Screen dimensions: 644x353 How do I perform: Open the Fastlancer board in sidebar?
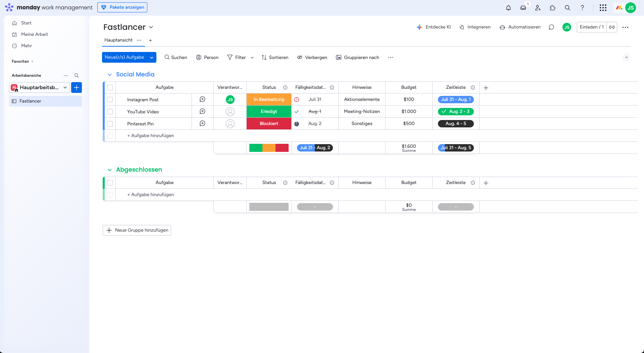[45, 101]
